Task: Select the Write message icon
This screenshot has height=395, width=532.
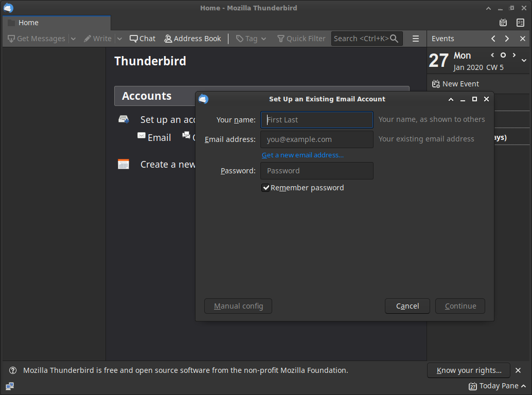Action: [x=98, y=38]
